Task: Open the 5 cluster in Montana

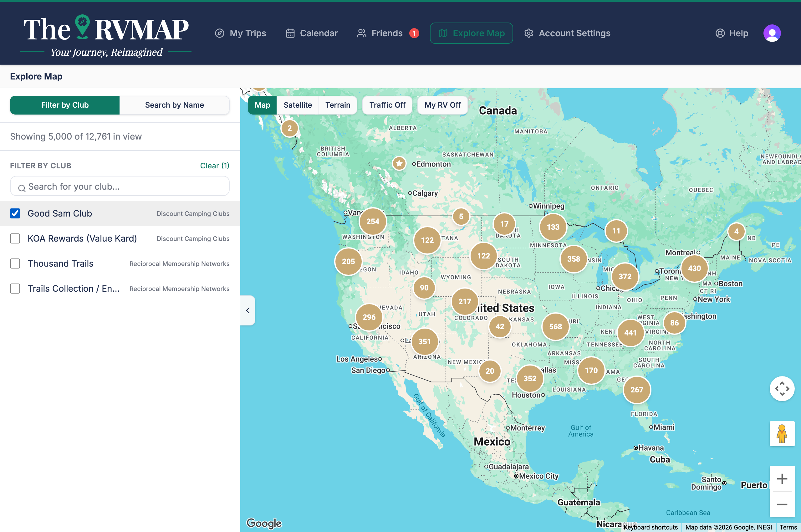Action: 461,217
